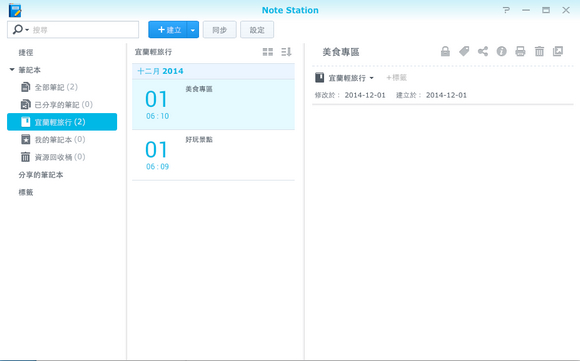Open the note list sort order icon
This screenshot has height=361, width=580.
pyautogui.click(x=286, y=52)
